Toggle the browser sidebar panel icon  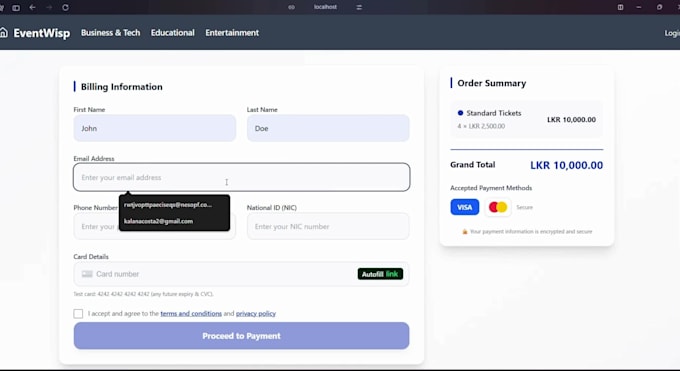(16, 8)
